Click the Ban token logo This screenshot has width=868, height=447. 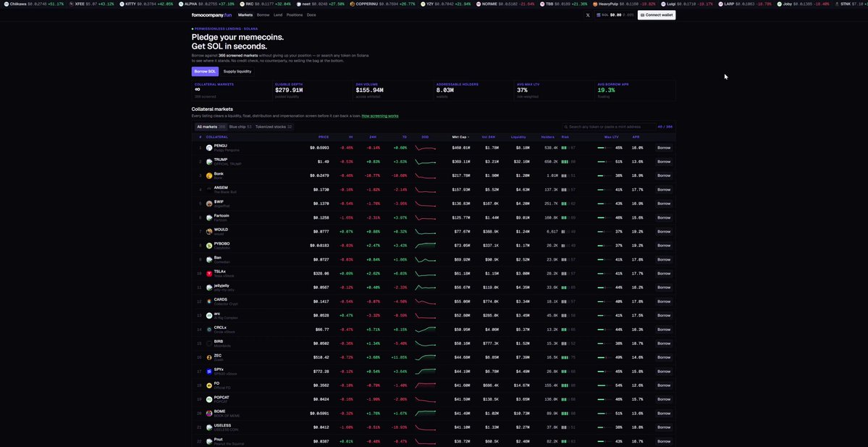click(x=209, y=260)
